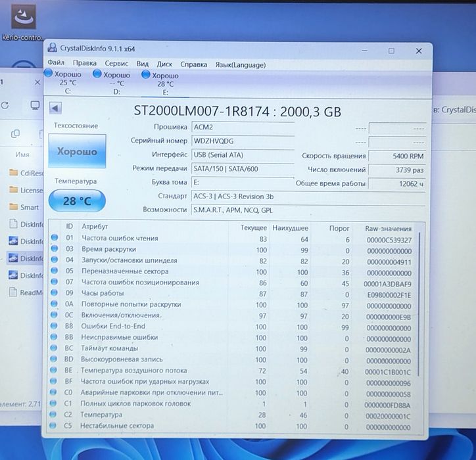Viewport: 476px width, 460px height.
Task: Select drive C: status tab
Action: [x=64, y=82]
